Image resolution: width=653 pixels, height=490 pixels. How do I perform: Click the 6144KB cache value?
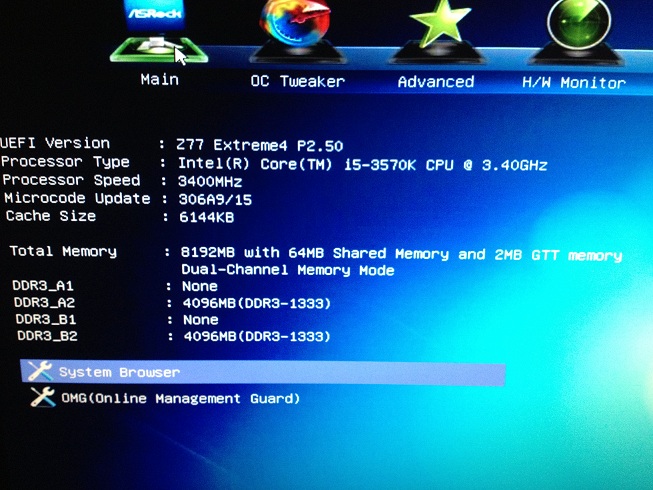tap(207, 217)
